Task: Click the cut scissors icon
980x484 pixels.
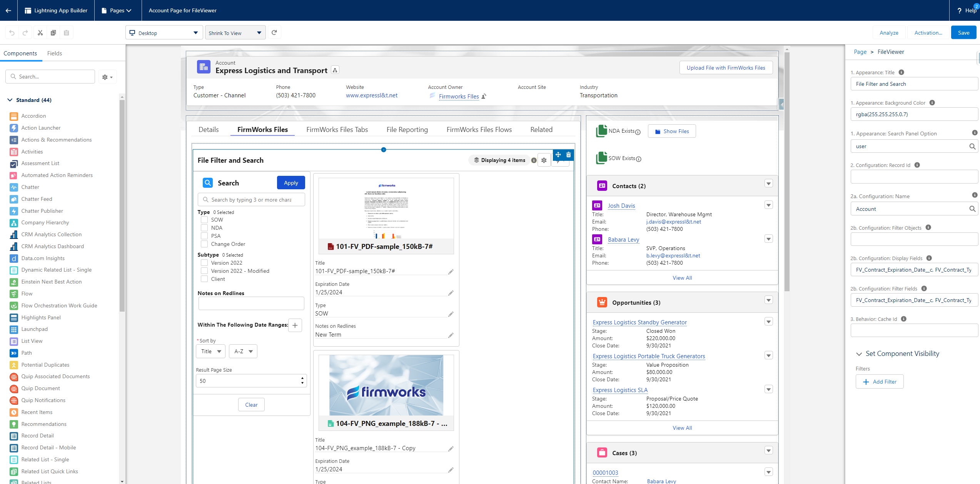Action: click(40, 33)
